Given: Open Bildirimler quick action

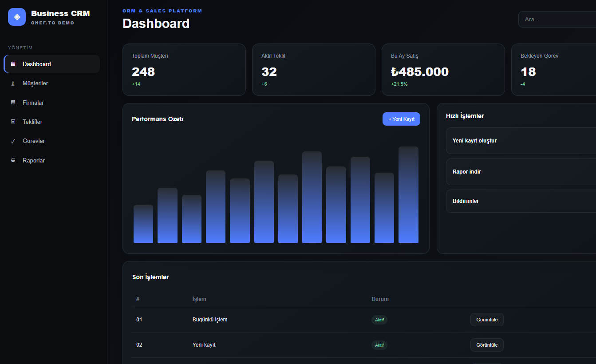Looking at the screenshot, I should tap(521, 201).
